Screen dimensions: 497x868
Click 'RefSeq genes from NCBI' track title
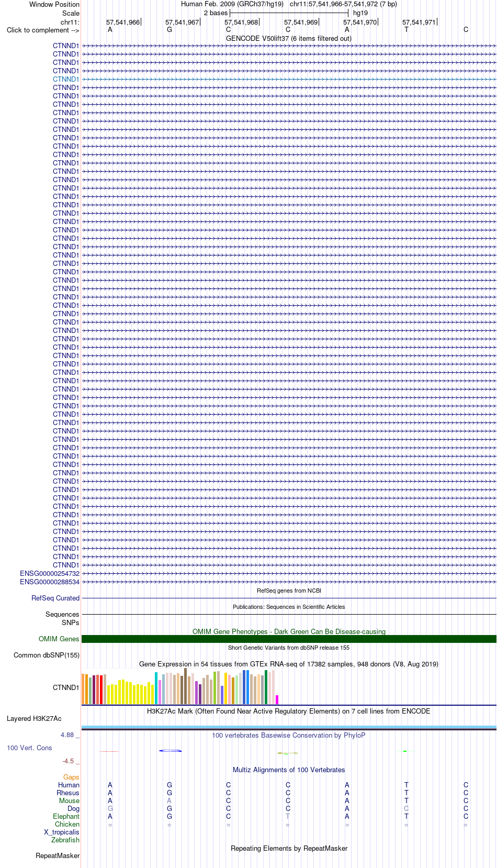289,591
